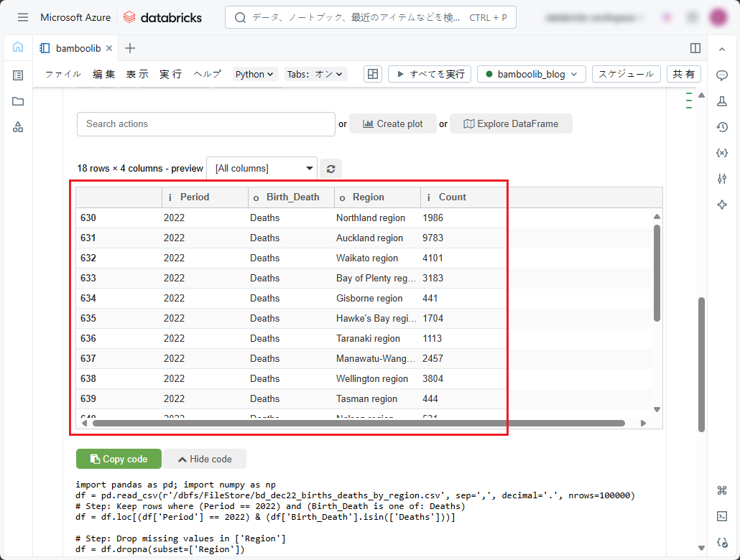740x560 pixels.
Task: Open the terminal icon in right sidebar
Action: pos(722,516)
